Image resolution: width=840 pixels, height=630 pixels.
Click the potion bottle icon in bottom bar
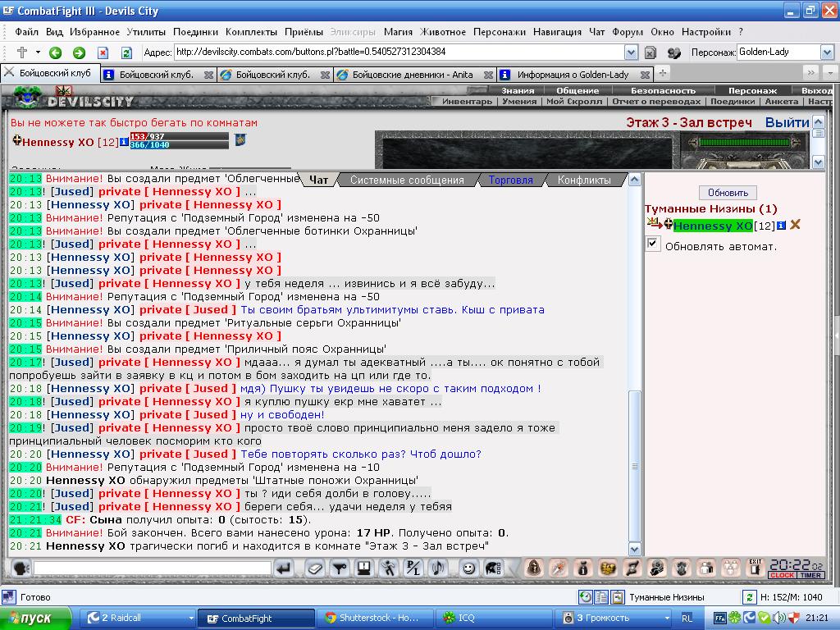[583, 568]
